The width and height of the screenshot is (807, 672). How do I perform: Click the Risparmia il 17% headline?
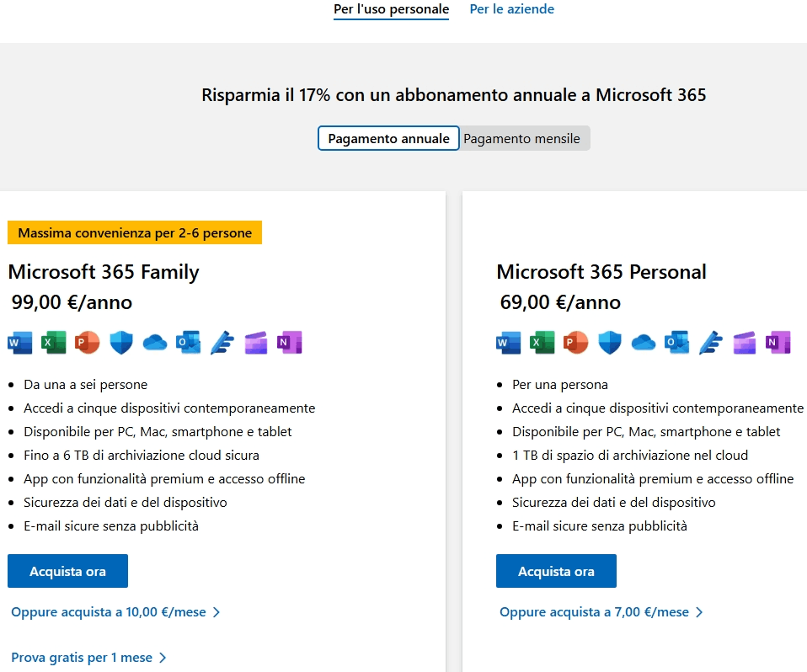coord(453,94)
